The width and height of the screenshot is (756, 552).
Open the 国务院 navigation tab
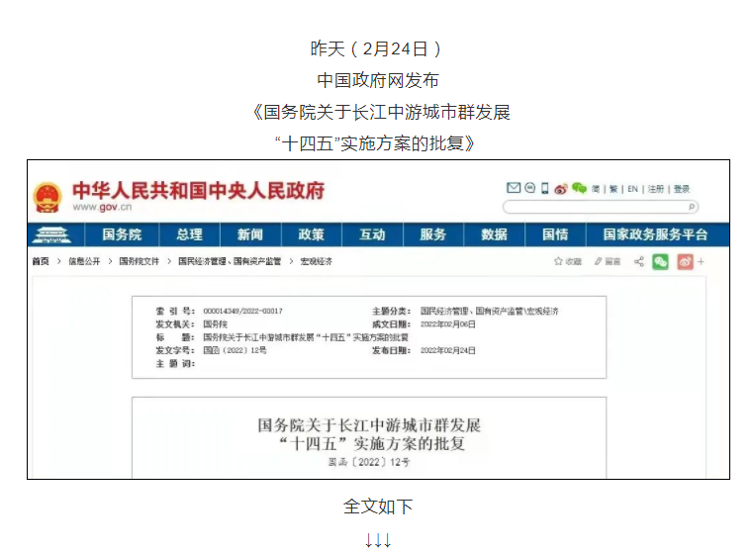click(122, 234)
